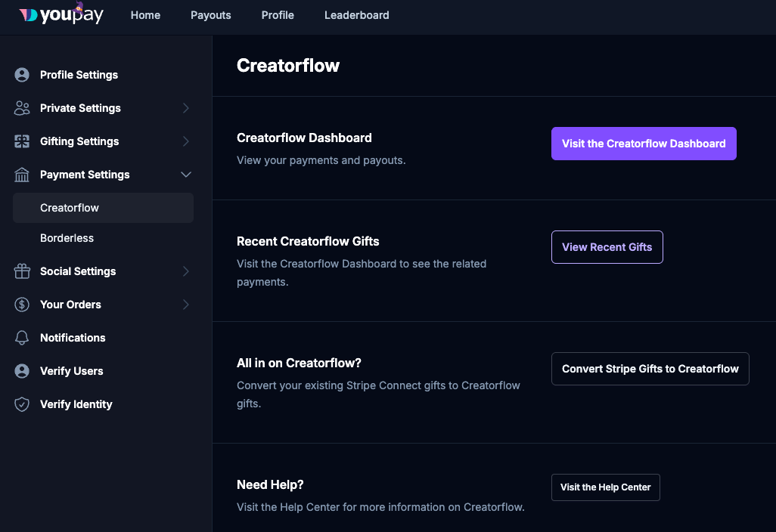Image resolution: width=776 pixels, height=532 pixels.
Task: Click the Profile Settings person icon
Action: 22,75
